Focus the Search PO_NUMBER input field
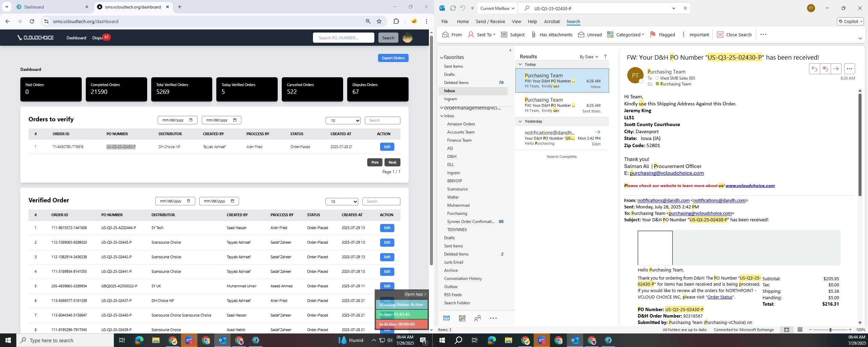The height and width of the screenshot is (347, 868). (x=343, y=38)
